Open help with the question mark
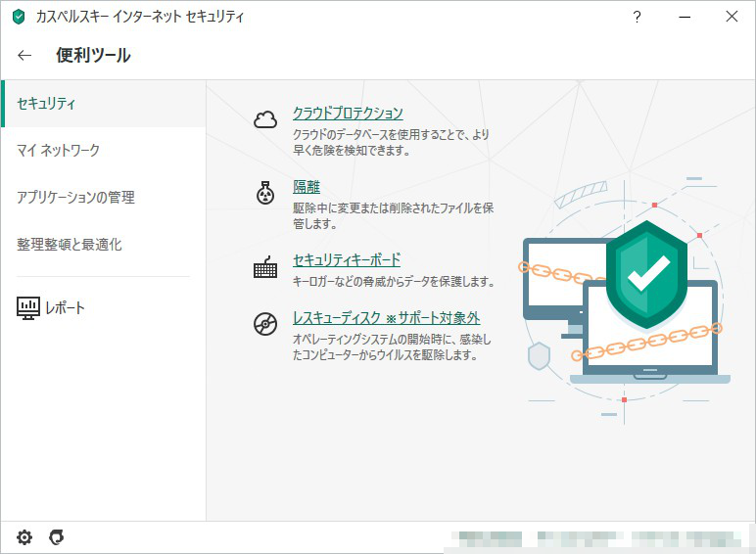This screenshot has width=756, height=554. click(637, 18)
